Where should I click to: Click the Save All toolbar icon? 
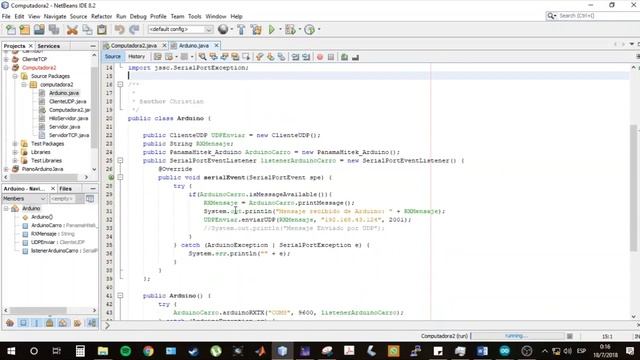(x=54, y=29)
